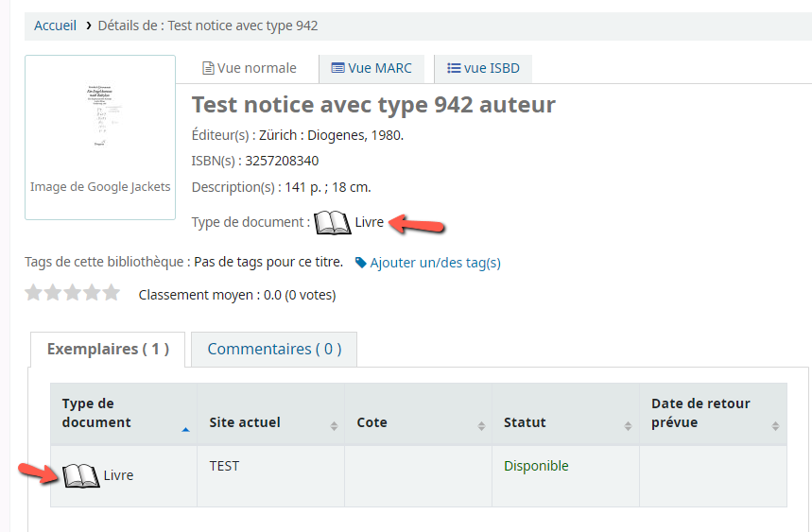Viewport: 812px width, 532px height.
Task: Open the Exemplaires ( 1 ) tab
Action: (x=108, y=349)
